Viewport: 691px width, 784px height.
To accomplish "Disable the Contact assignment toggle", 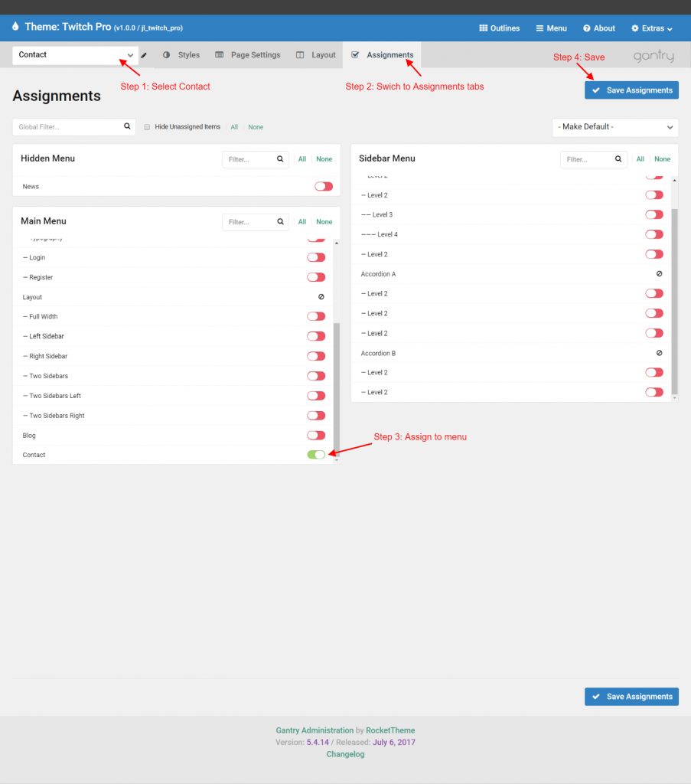I will [316, 454].
